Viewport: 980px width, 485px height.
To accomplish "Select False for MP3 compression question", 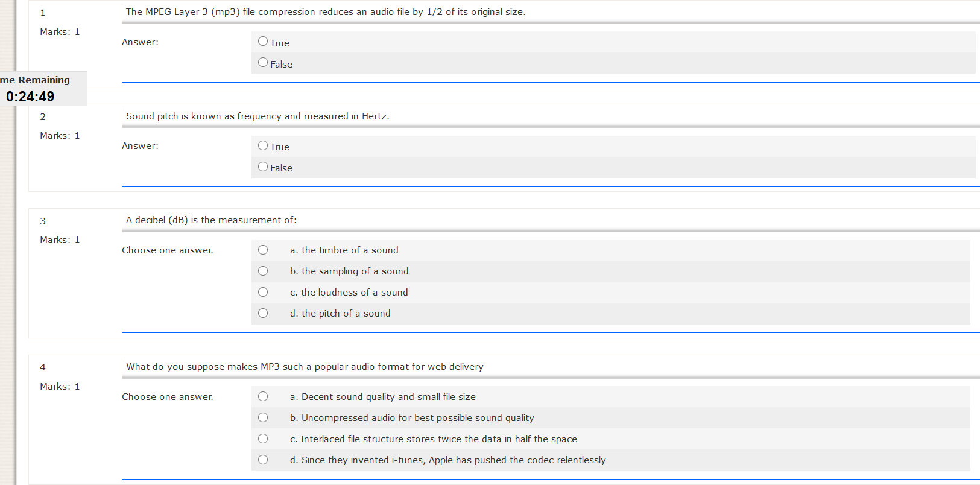I will [x=263, y=63].
